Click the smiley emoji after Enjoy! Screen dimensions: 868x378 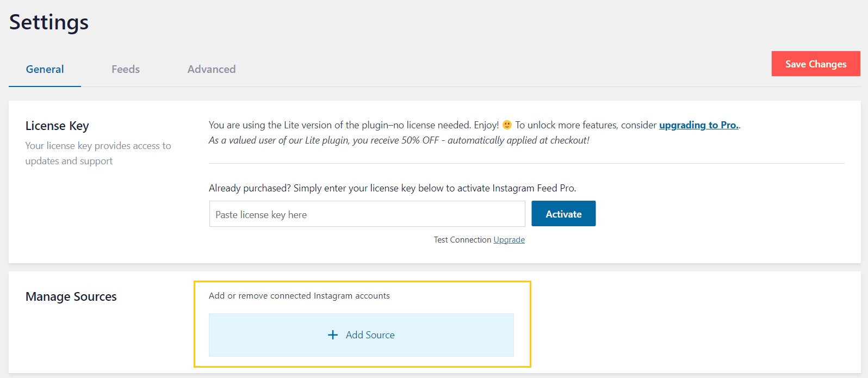point(507,125)
